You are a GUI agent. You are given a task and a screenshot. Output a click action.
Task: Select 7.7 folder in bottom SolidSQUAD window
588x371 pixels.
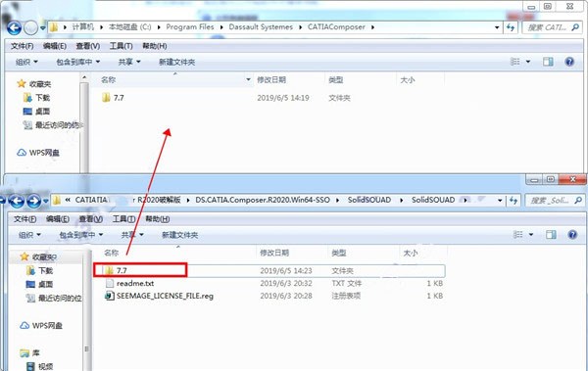(116, 270)
